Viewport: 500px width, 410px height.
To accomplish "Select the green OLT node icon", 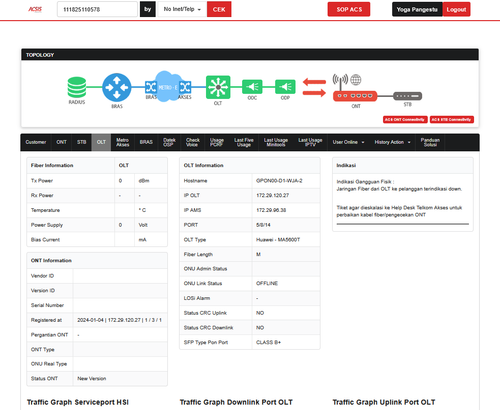I will point(218,87).
